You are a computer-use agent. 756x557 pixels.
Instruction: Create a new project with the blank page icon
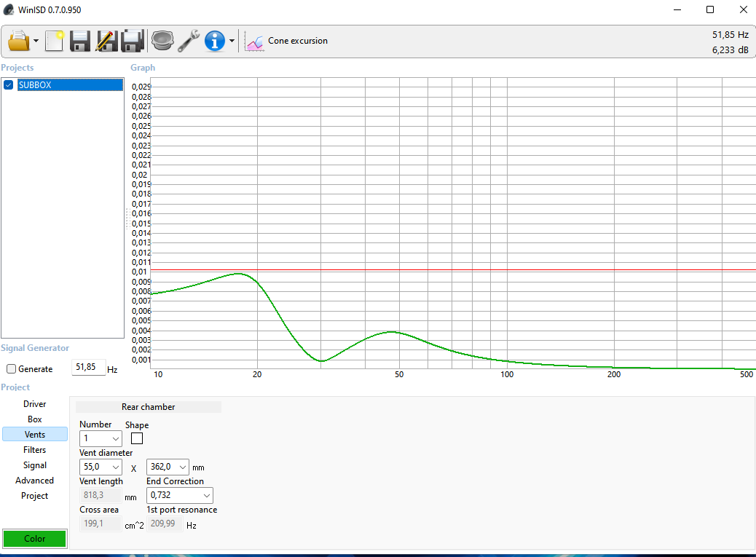54,41
